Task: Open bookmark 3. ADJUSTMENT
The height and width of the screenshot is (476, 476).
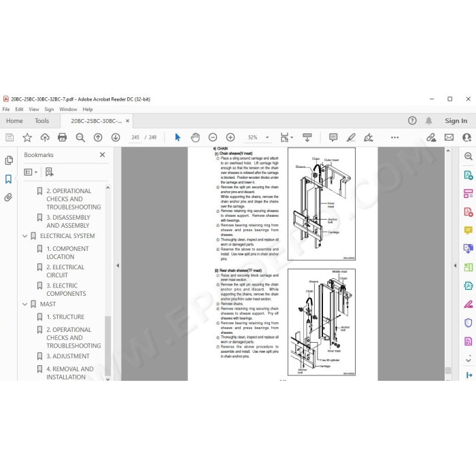Action: tap(68, 356)
